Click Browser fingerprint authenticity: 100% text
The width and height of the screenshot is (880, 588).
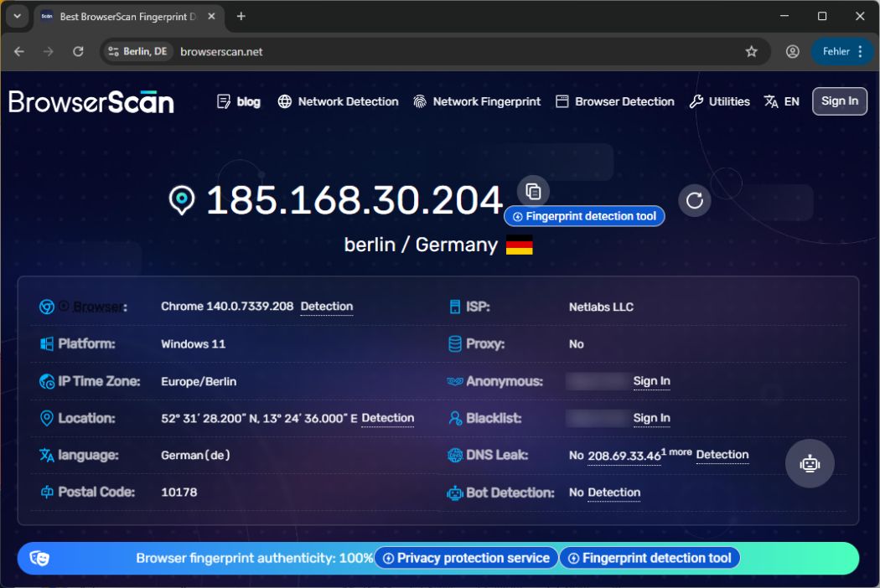point(255,558)
